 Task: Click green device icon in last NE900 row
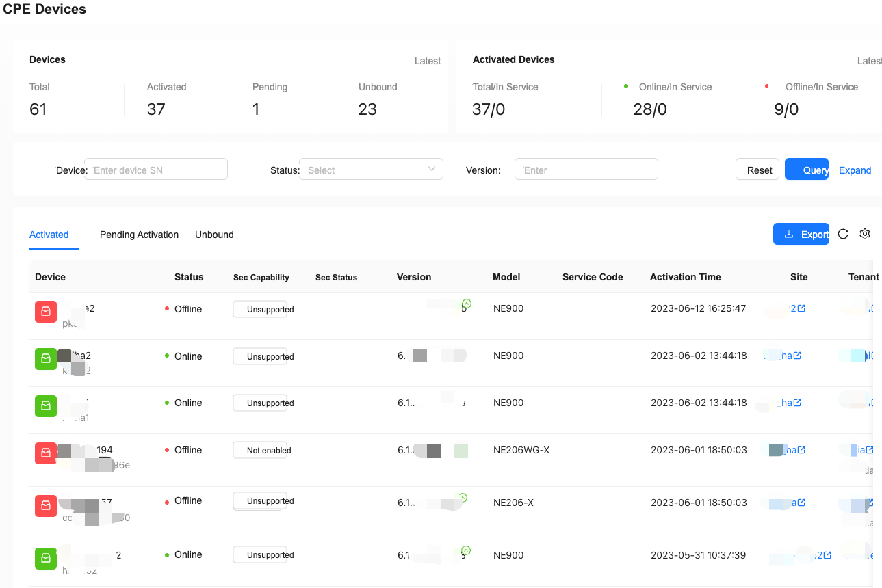[x=46, y=559]
